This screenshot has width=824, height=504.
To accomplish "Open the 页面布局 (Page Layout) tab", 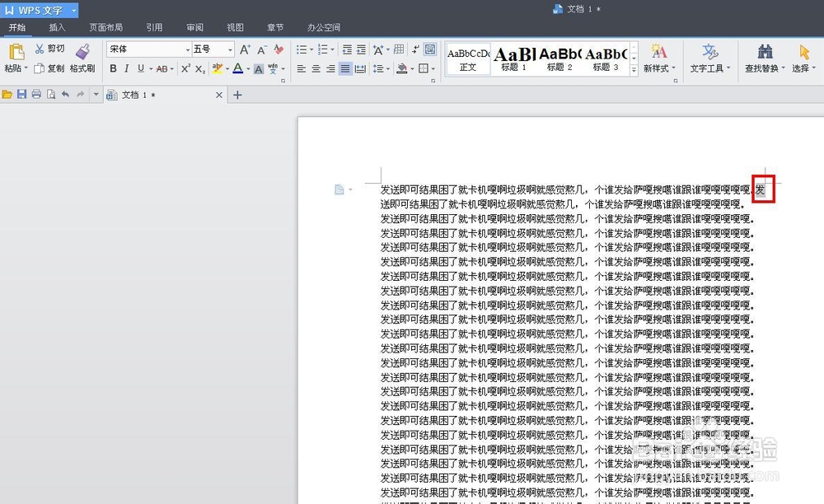I will pyautogui.click(x=105, y=27).
